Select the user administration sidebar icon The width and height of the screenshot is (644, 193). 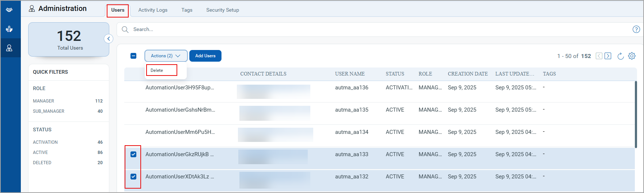coord(10,48)
